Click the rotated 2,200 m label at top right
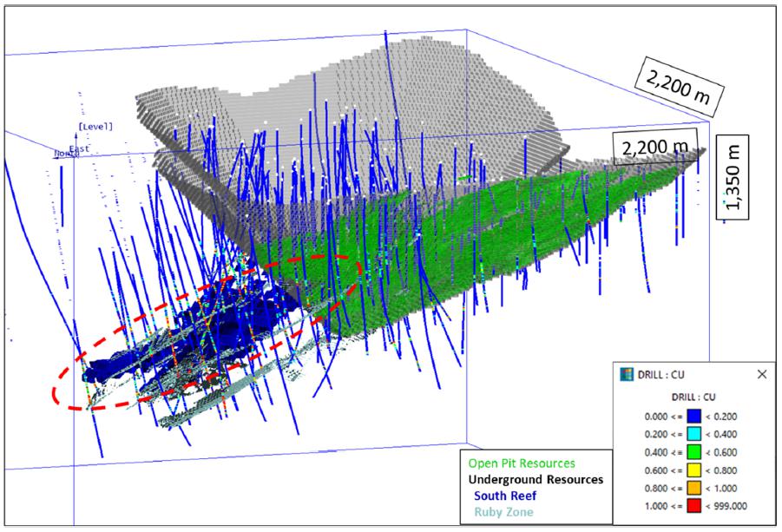The width and height of the screenshot is (782, 532). [680, 85]
